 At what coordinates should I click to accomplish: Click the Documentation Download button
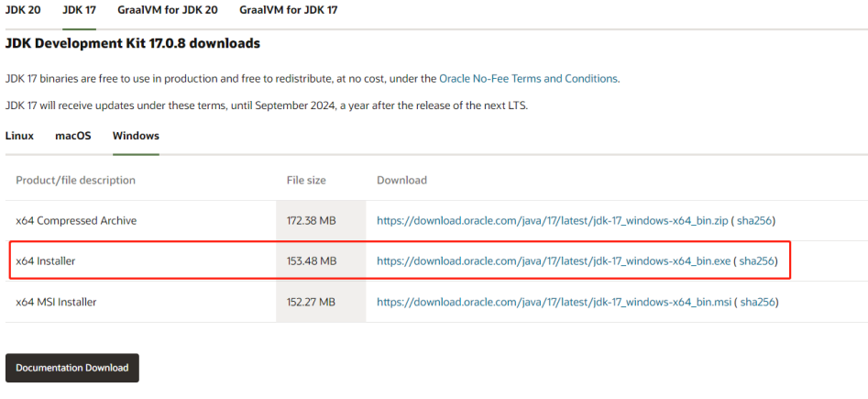click(72, 368)
